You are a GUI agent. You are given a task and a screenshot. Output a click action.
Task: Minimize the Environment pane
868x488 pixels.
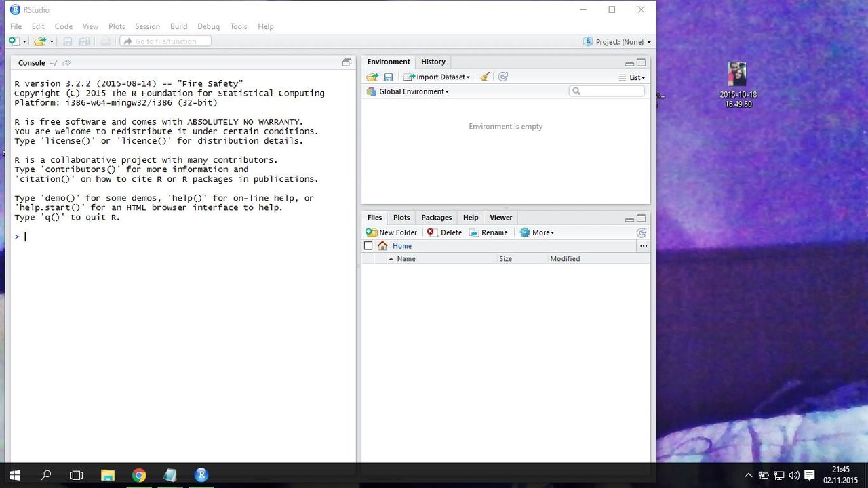click(630, 64)
